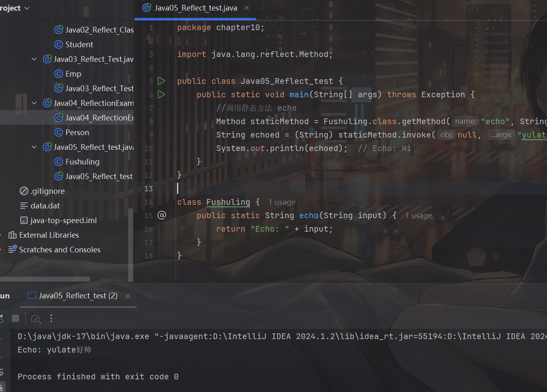Click the @ gutter icon on line 15

162,215
